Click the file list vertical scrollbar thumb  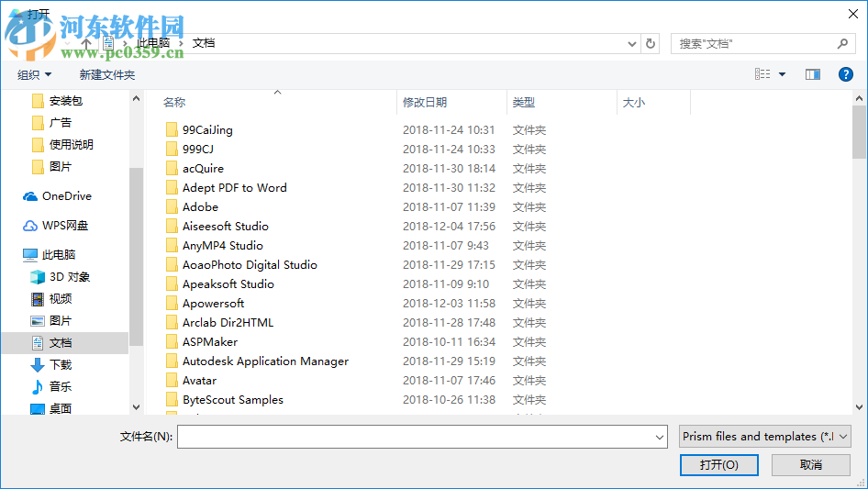[x=859, y=132]
